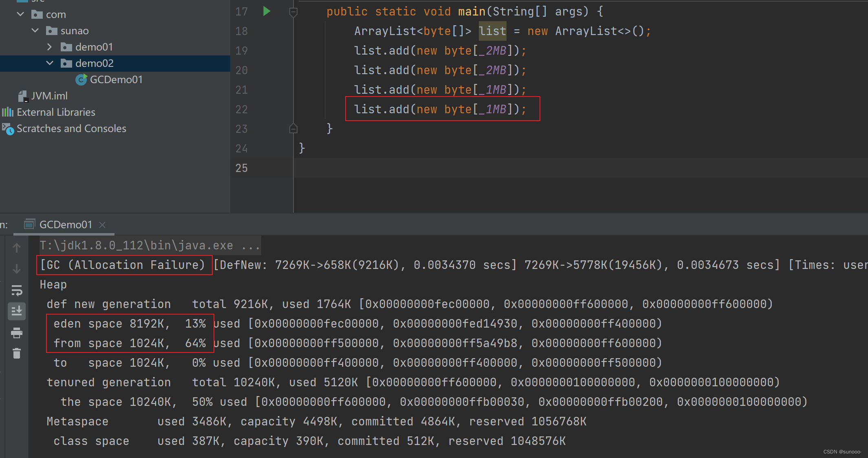Click 'tenured generation' console line
Viewport: 868px width, 458px height.
click(x=413, y=382)
